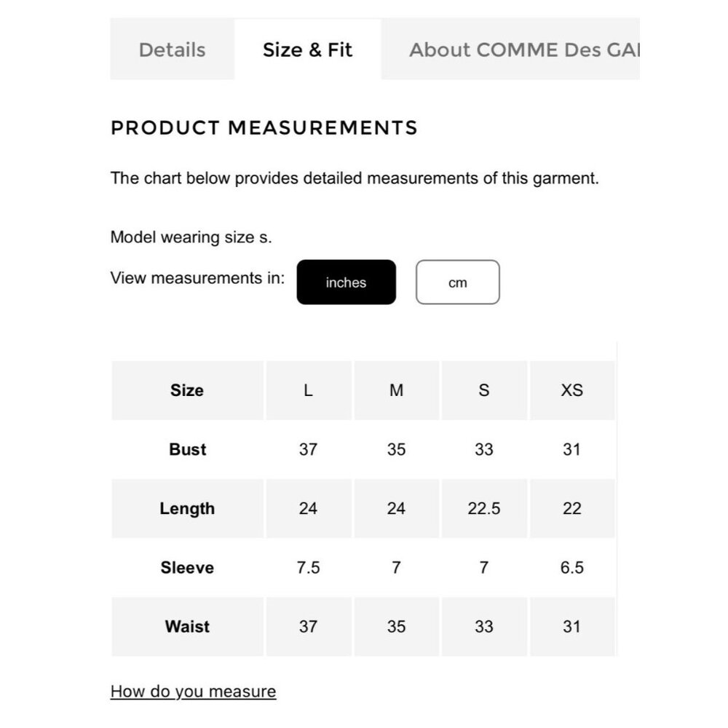Open the Details tab
The width and height of the screenshot is (728, 728).
click(x=173, y=50)
